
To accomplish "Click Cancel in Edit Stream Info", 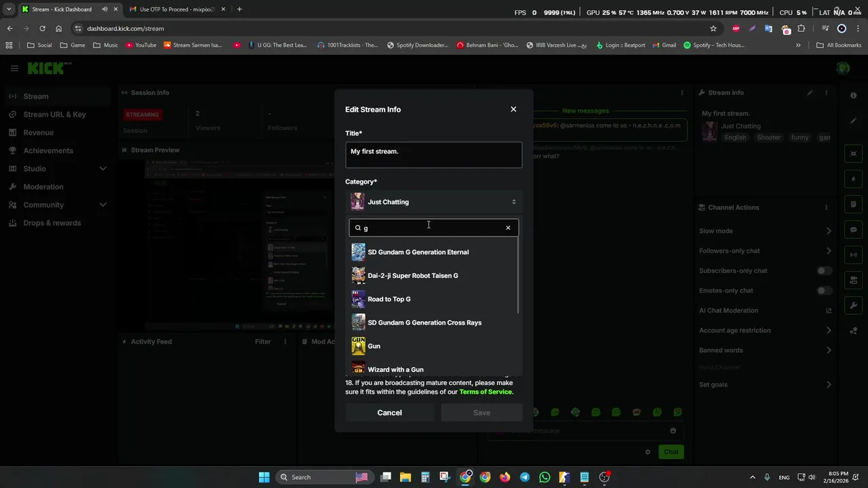I will coord(389,413).
